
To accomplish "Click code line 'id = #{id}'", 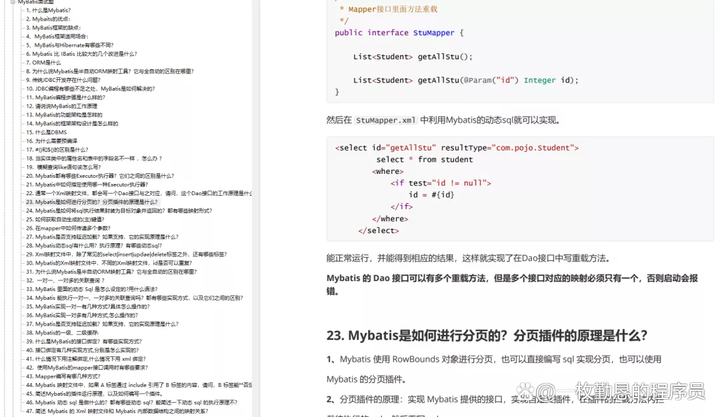I will (x=431, y=195).
